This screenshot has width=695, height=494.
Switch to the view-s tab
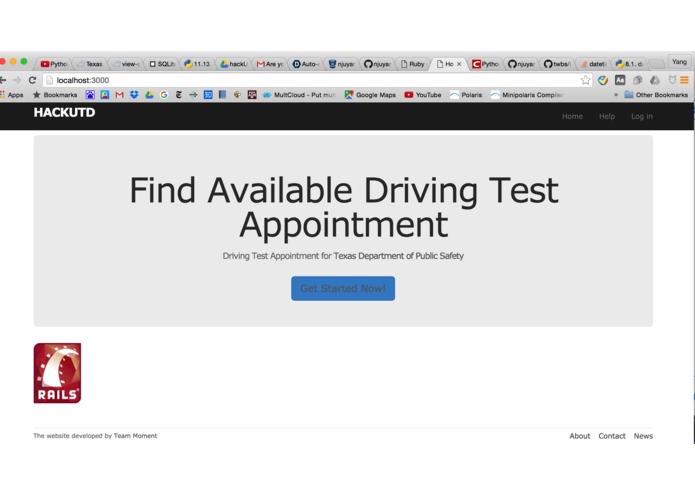[x=126, y=64]
